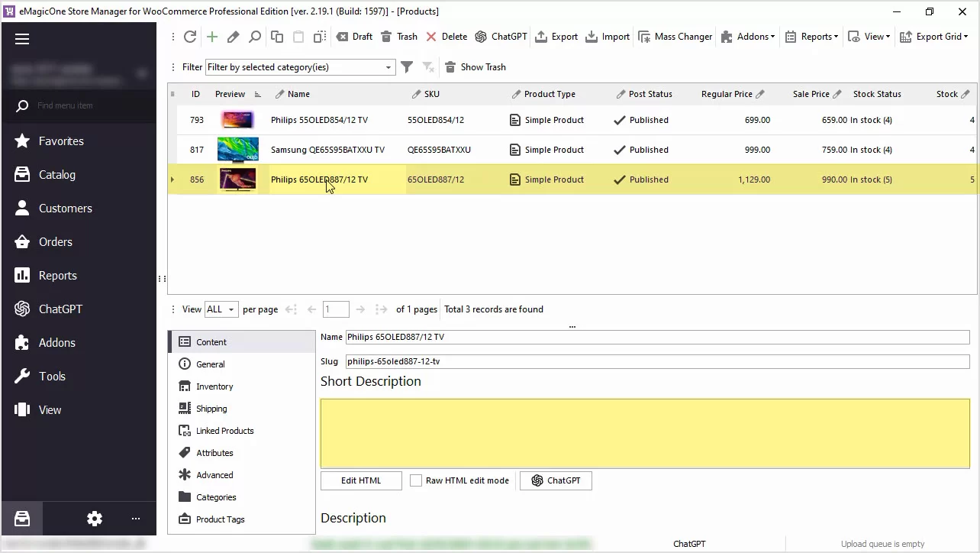Expand the View ALL per page dropdown
Image resolution: width=980 pixels, height=553 pixels.
click(x=221, y=309)
